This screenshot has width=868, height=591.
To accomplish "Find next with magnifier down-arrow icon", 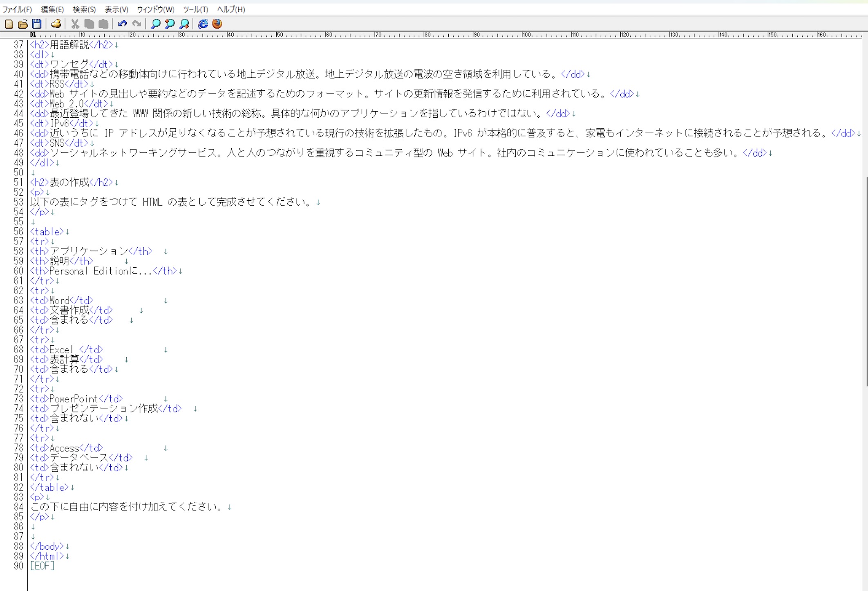I will click(184, 24).
